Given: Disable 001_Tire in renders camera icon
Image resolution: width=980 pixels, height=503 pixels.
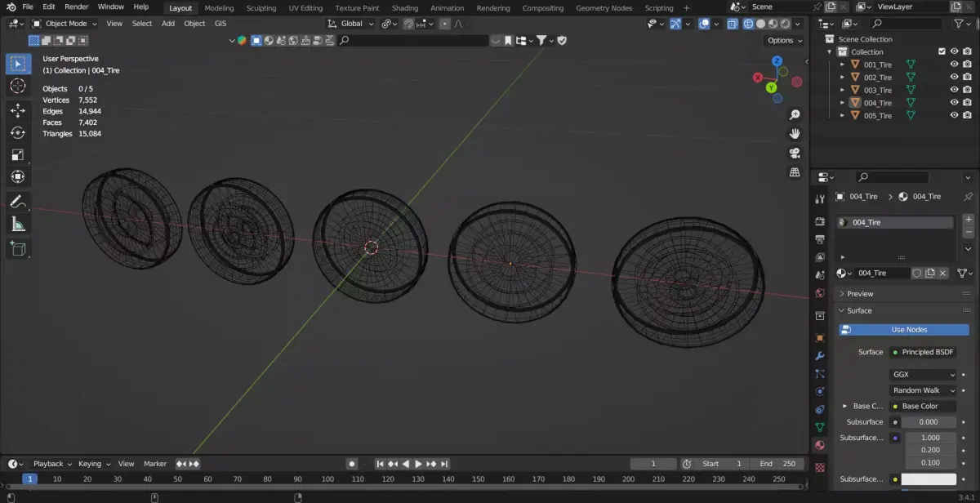Looking at the screenshot, I should point(967,65).
